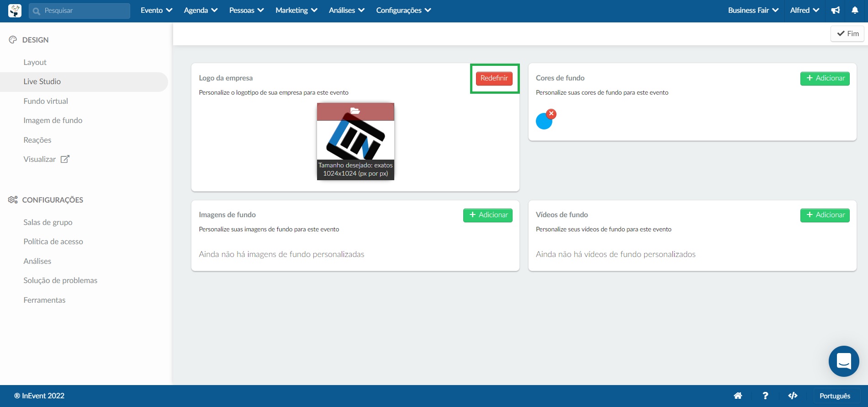
Task: Open the megaphone announcements icon
Action: (836, 11)
